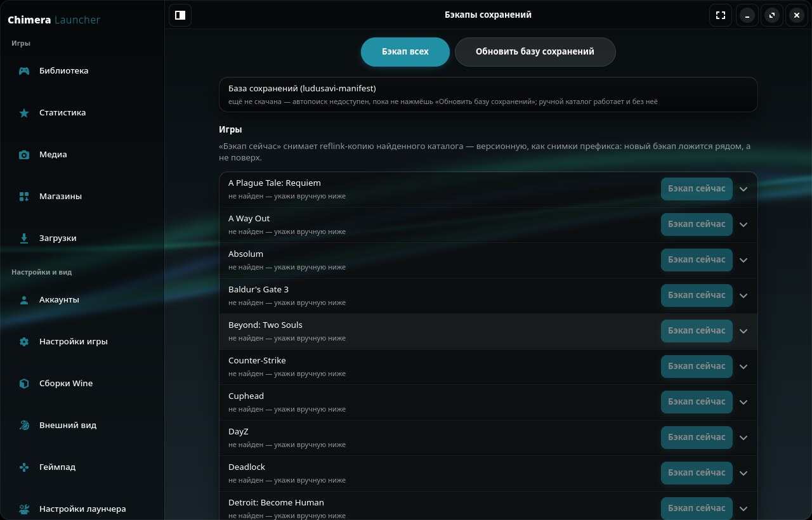Expand the Counter-Strike row chevron

point(743,367)
